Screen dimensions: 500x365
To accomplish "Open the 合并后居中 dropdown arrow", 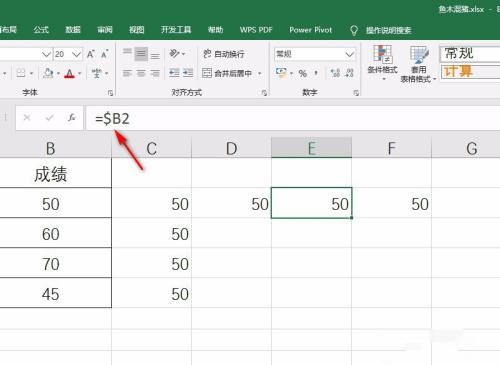I will pos(260,73).
